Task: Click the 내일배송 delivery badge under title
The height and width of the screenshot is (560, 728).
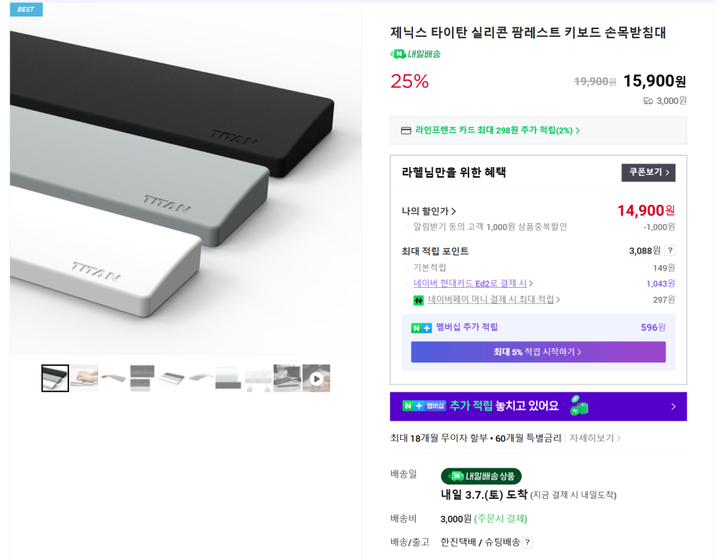Action: tap(416, 54)
